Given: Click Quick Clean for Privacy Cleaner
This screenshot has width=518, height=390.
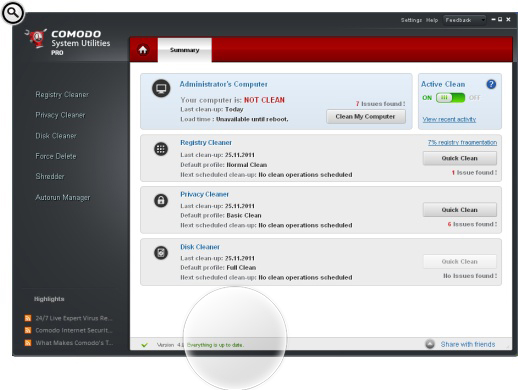Looking at the screenshot, I should 460,210.
